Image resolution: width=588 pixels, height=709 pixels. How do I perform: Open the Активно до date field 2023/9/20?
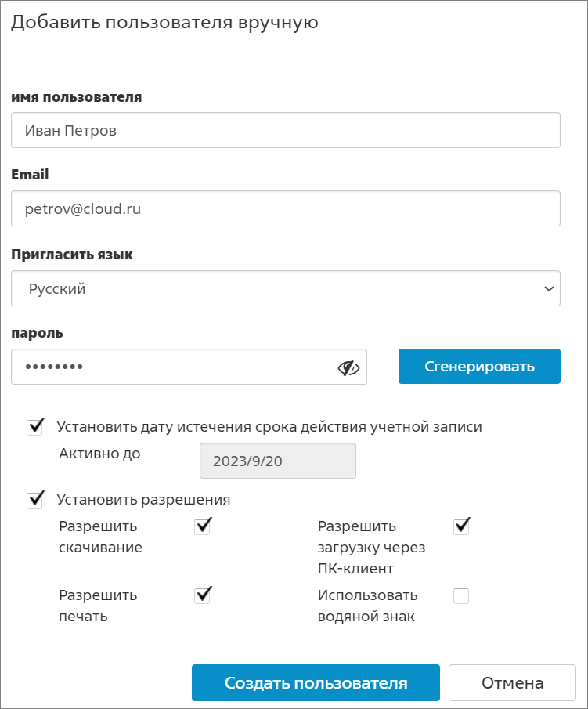[x=278, y=461]
